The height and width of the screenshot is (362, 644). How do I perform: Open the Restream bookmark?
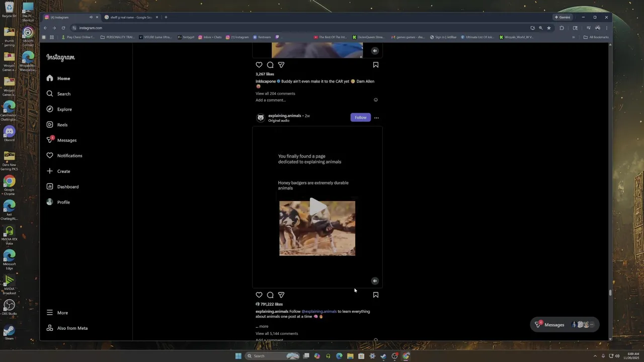[x=262, y=37]
